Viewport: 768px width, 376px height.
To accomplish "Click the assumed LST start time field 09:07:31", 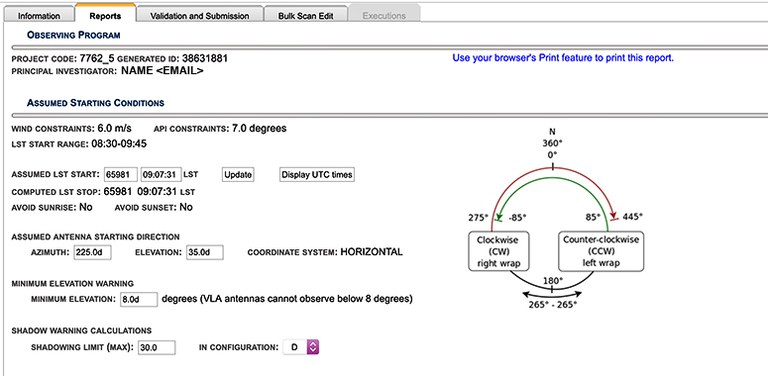I will [x=161, y=175].
